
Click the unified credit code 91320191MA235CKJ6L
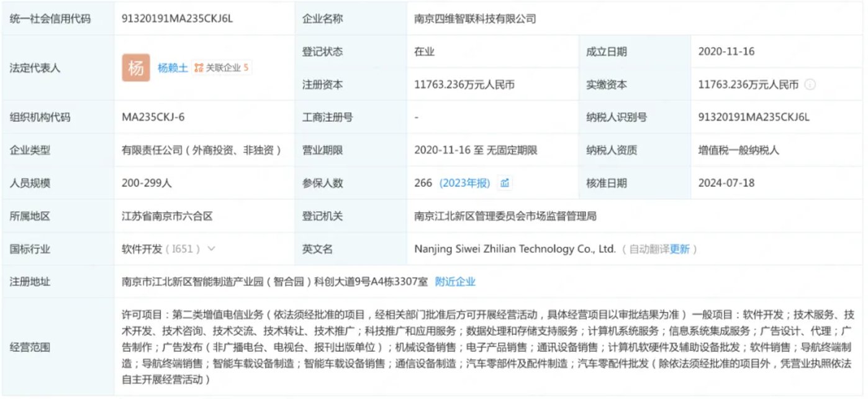pyautogui.click(x=178, y=19)
